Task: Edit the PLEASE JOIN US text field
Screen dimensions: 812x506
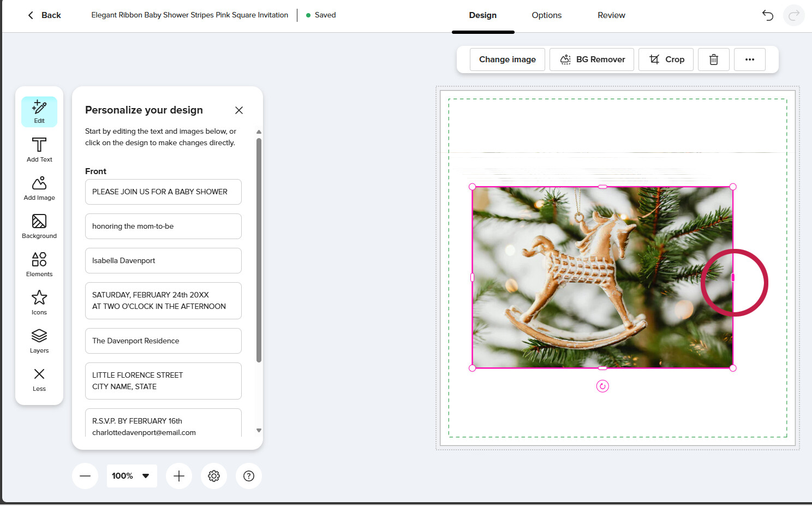Action: [163, 192]
